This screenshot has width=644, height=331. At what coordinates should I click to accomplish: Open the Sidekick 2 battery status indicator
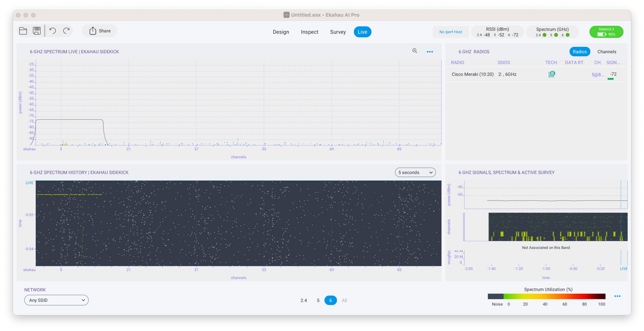pyautogui.click(x=606, y=32)
